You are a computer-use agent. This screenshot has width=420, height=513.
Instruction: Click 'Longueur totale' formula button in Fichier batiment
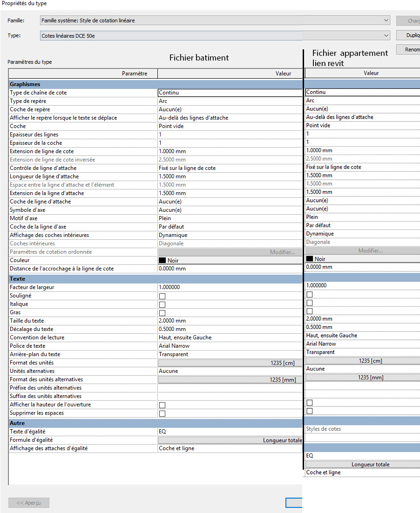pyautogui.click(x=230, y=440)
